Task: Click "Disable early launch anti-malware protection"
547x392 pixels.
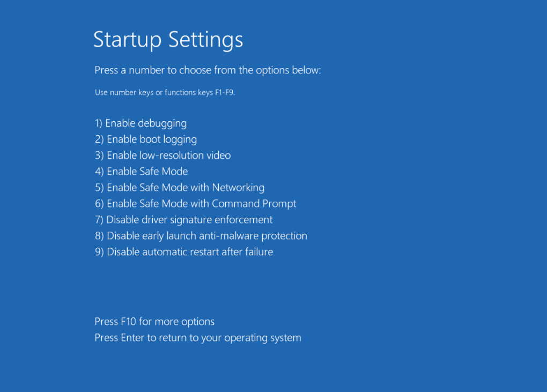Action: pyautogui.click(x=201, y=235)
